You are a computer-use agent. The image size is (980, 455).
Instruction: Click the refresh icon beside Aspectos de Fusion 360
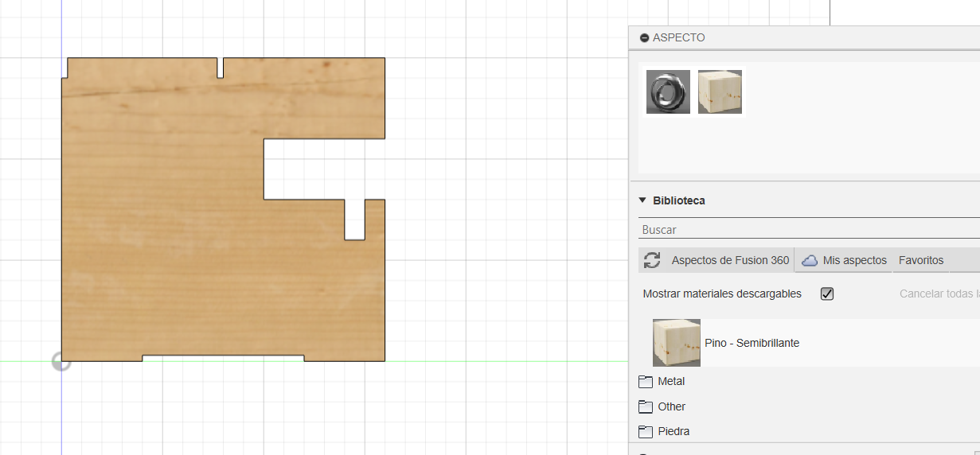[652, 260]
